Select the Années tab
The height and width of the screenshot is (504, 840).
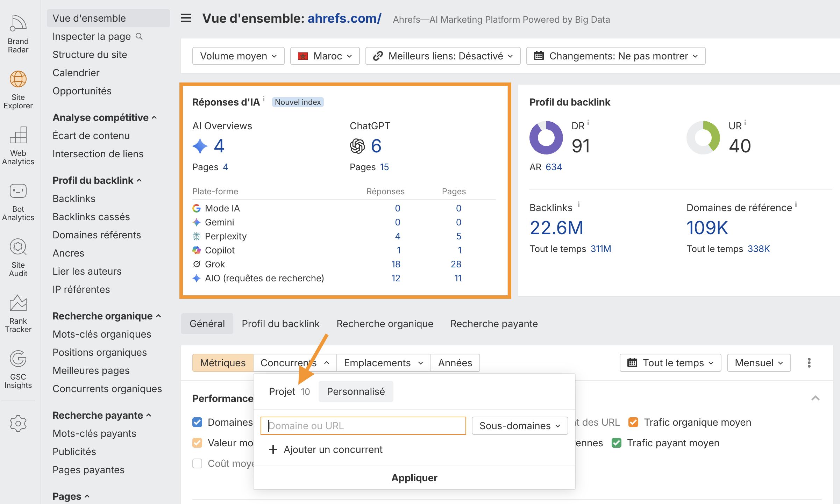point(455,363)
